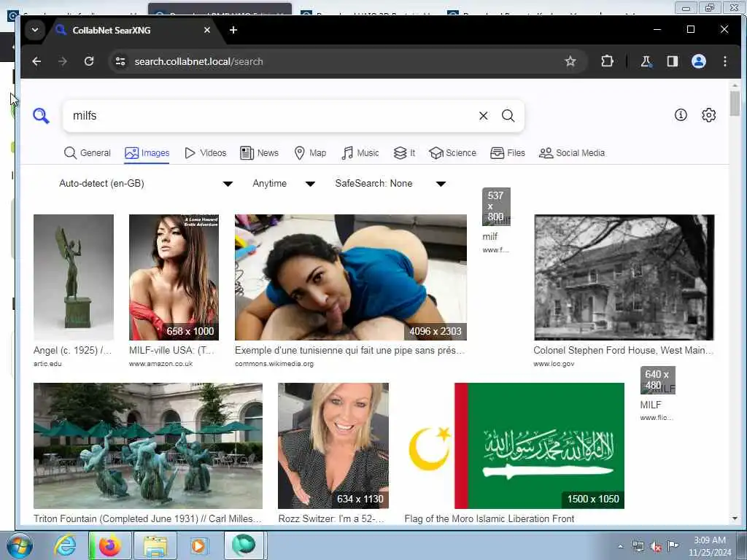Launch Internet Explorer from taskbar
This screenshot has height=560, width=747.
64,545
